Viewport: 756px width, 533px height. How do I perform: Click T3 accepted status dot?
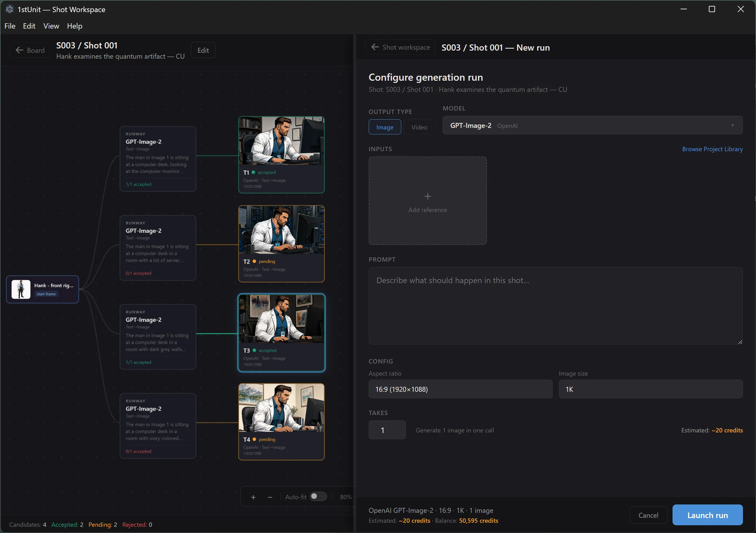click(254, 350)
